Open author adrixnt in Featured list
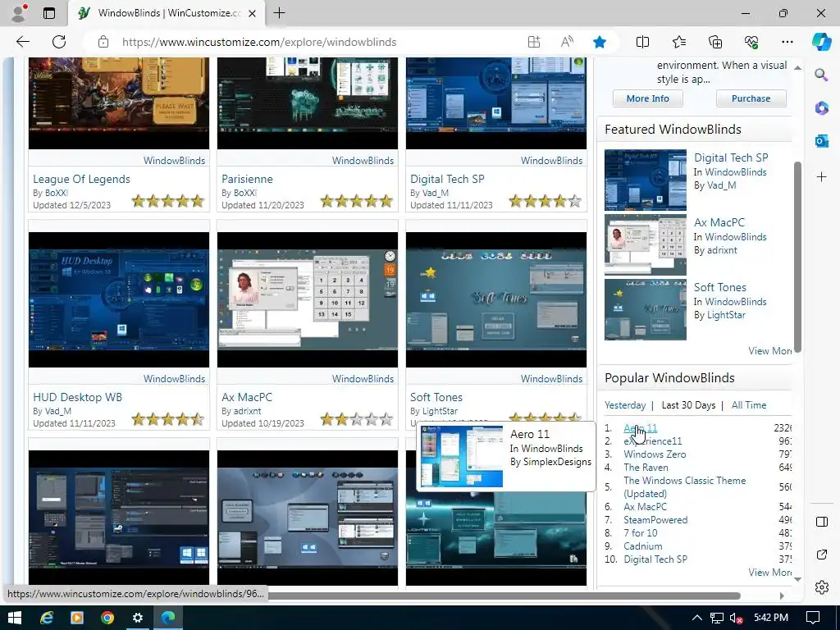 [723, 250]
